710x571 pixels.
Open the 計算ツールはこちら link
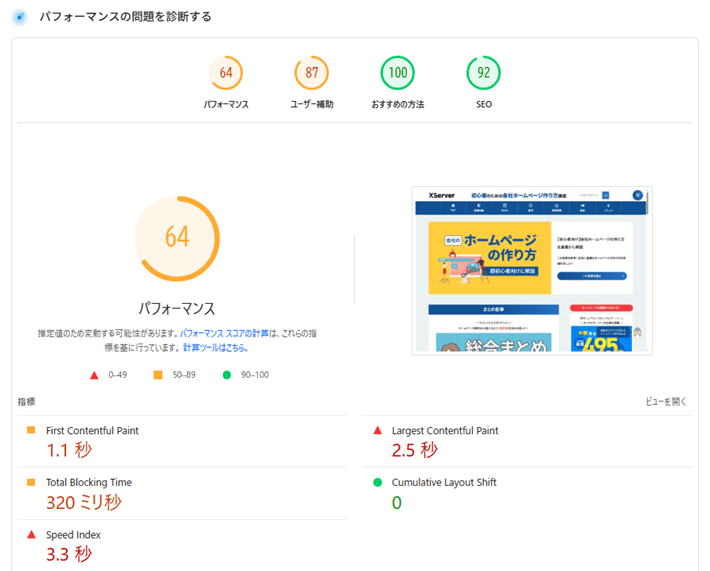pos(216,348)
